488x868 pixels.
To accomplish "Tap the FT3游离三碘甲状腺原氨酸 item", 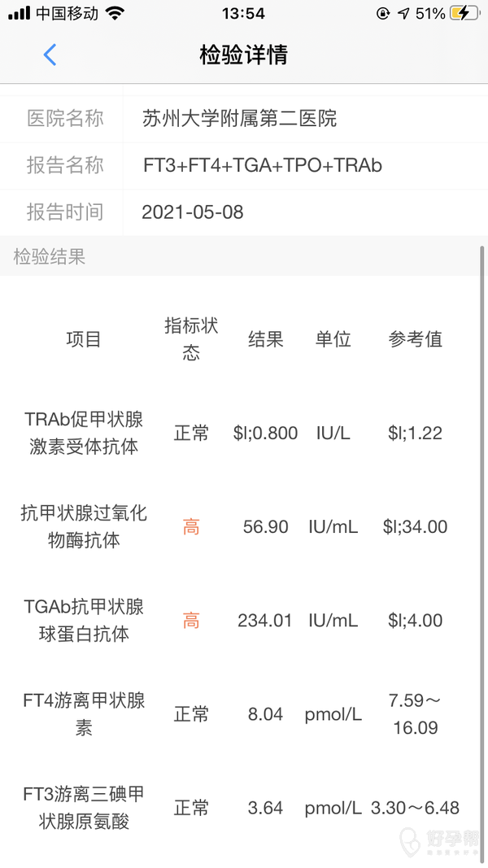I will pyautogui.click(x=84, y=808).
